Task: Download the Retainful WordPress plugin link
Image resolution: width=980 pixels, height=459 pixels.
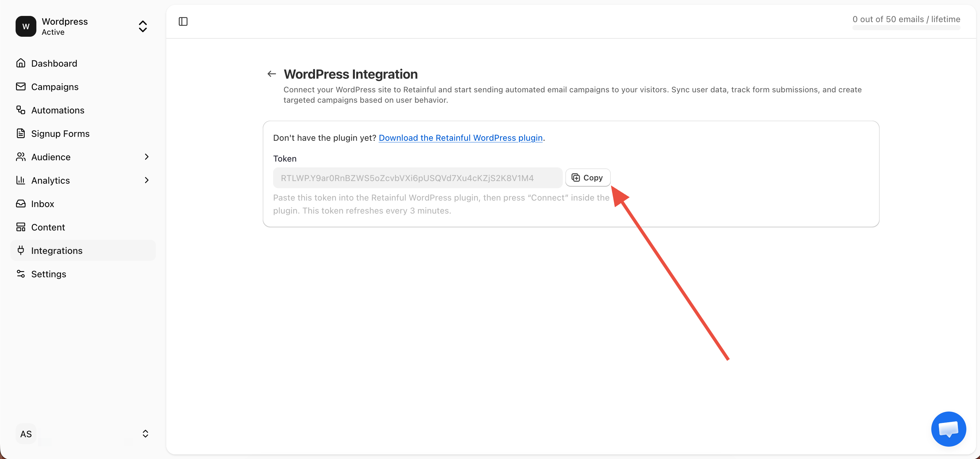Action: [x=460, y=138]
